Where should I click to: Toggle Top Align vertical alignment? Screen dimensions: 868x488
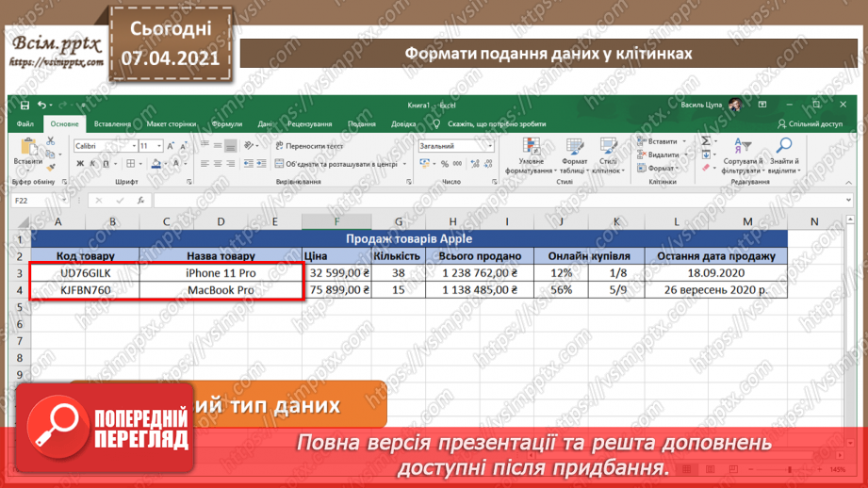(205, 145)
